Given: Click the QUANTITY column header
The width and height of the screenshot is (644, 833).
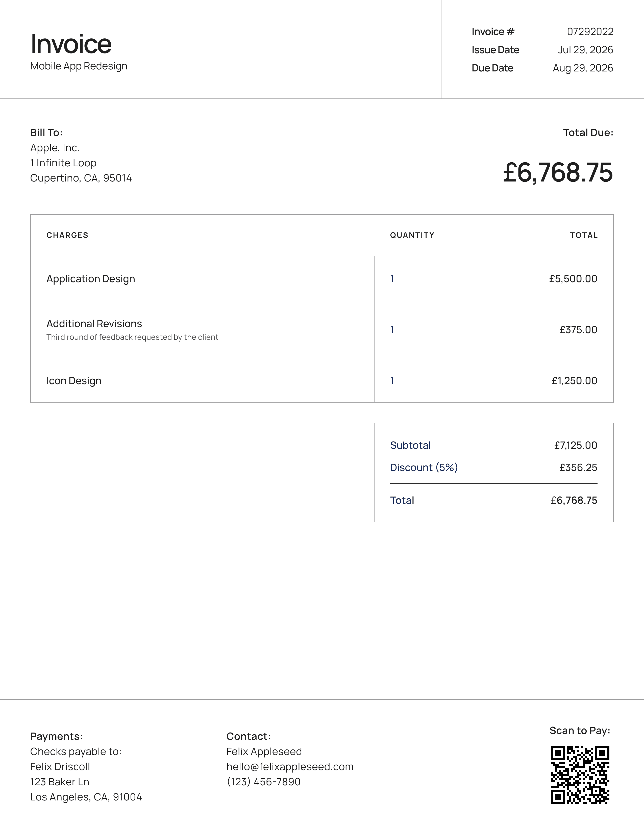Looking at the screenshot, I should click(x=412, y=235).
